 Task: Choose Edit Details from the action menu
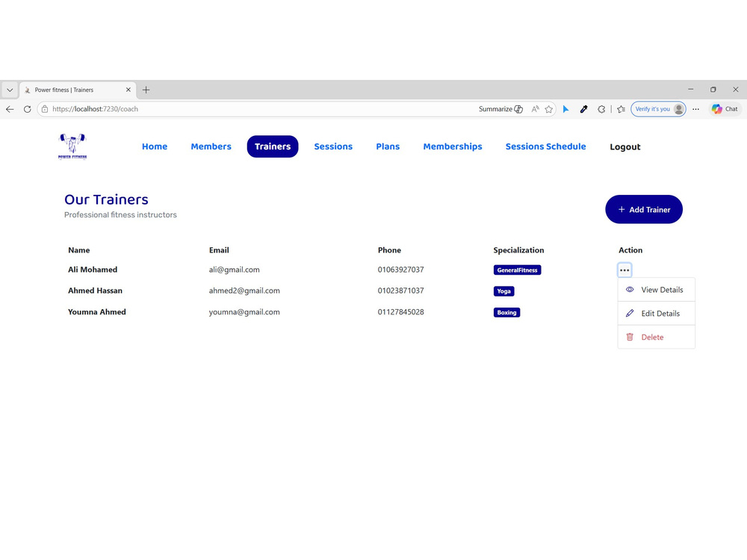(657, 314)
